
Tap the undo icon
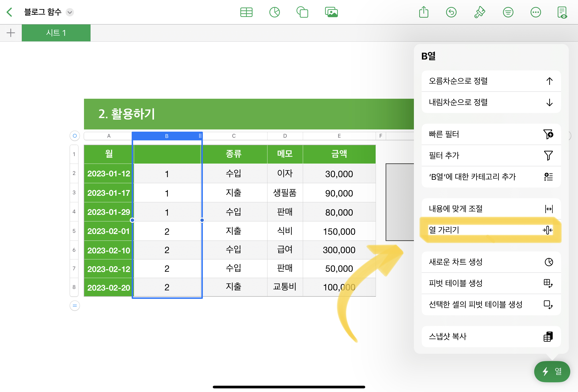[x=451, y=12]
